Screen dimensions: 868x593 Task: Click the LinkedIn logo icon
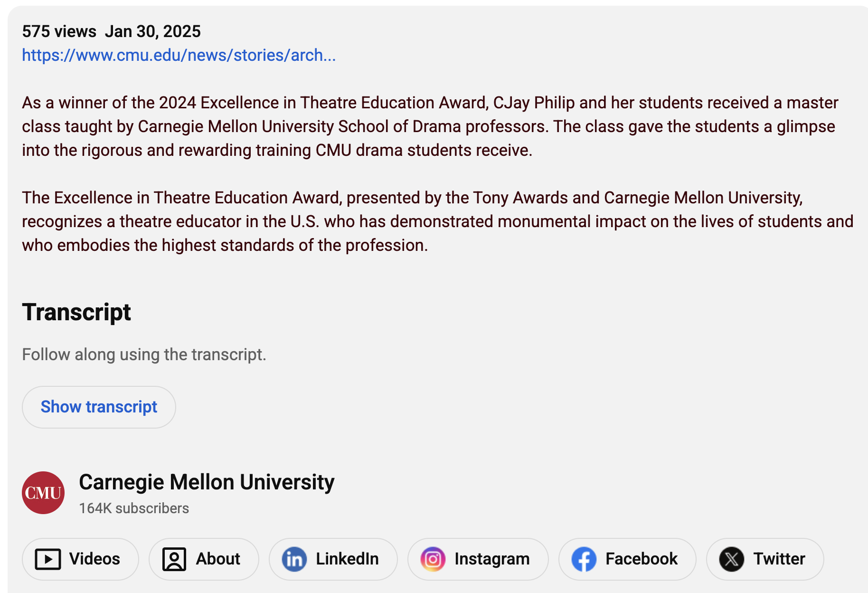tap(294, 559)
